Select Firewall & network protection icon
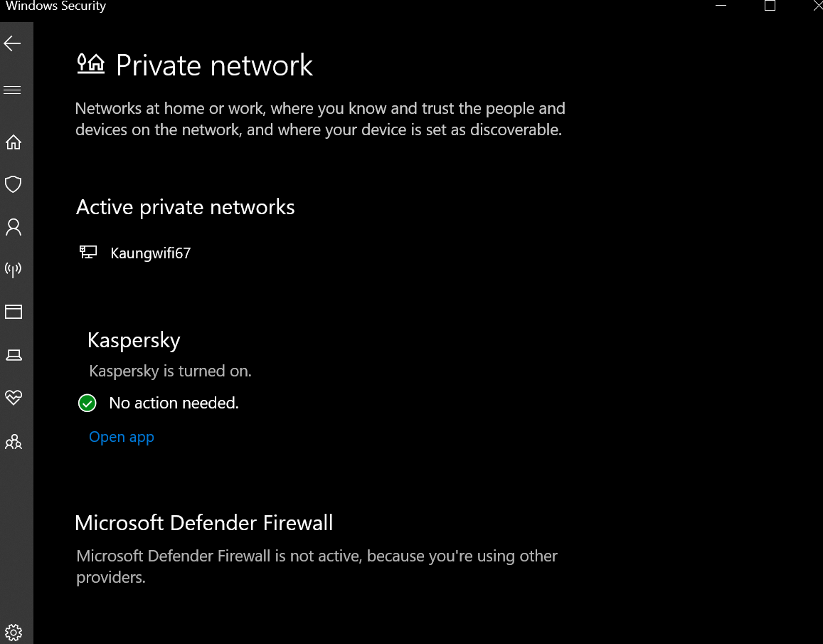Viewport: 823px width, 644px height. click(13, 269)
